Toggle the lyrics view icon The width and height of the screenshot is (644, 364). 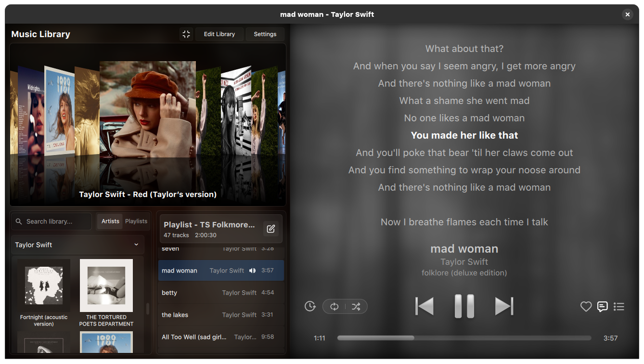(603, 307)
